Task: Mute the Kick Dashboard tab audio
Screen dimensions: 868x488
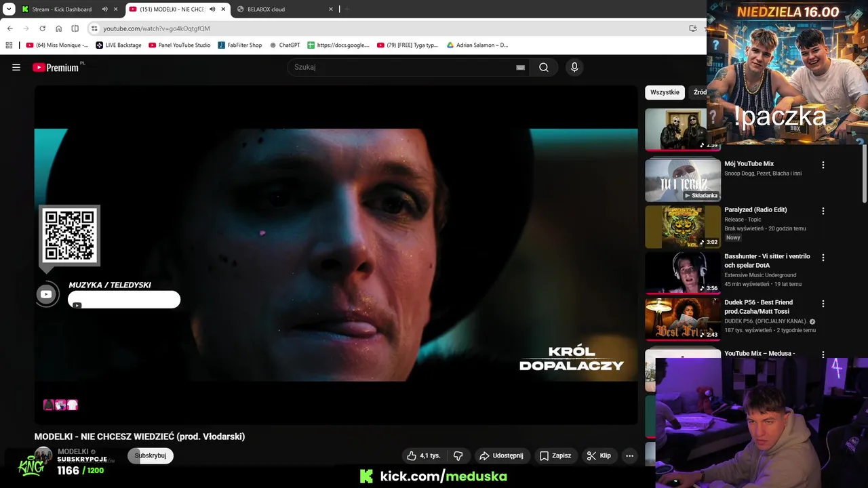Action: [x=105, y=9]
